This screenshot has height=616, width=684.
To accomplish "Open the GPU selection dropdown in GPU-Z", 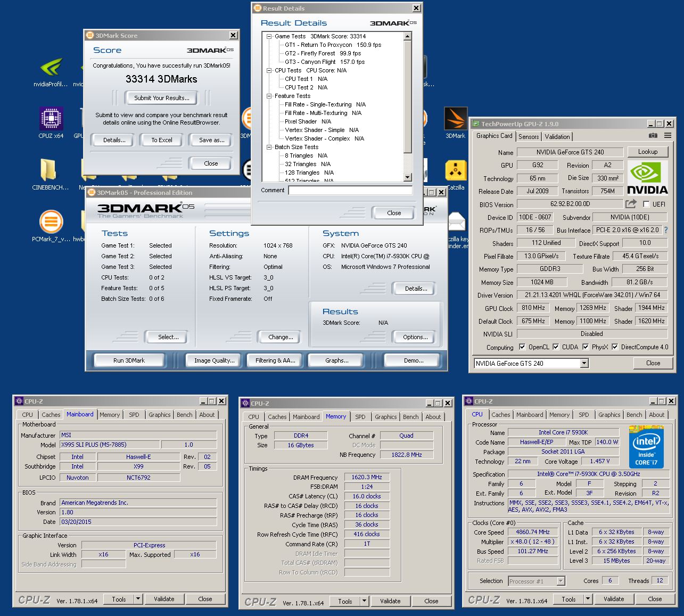I will (584, 363).
